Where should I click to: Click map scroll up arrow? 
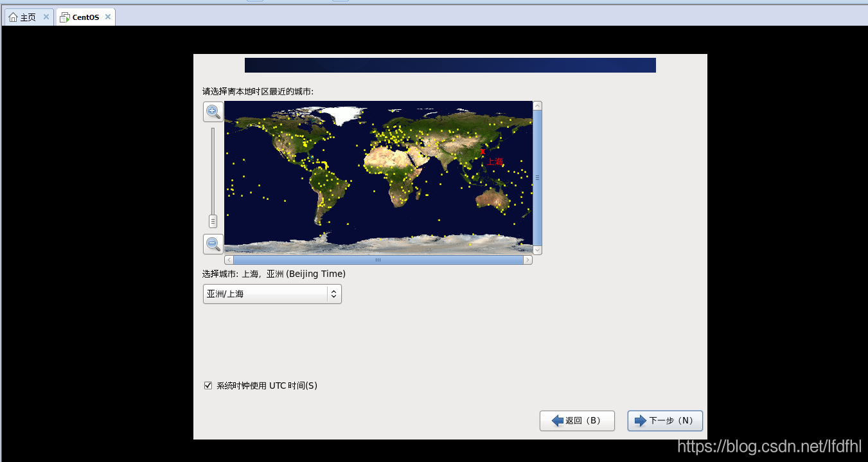[x=537, y=105]
